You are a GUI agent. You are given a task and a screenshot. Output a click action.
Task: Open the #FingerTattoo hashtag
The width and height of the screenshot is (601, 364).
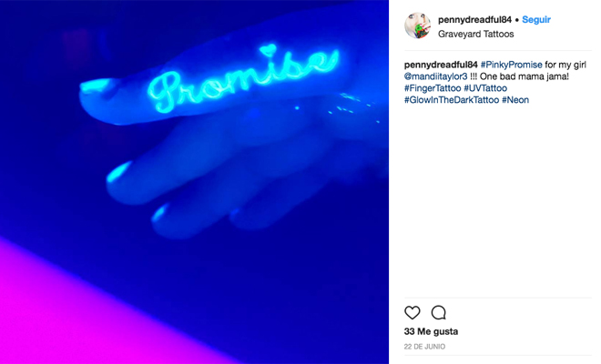[x=433, y=88]
